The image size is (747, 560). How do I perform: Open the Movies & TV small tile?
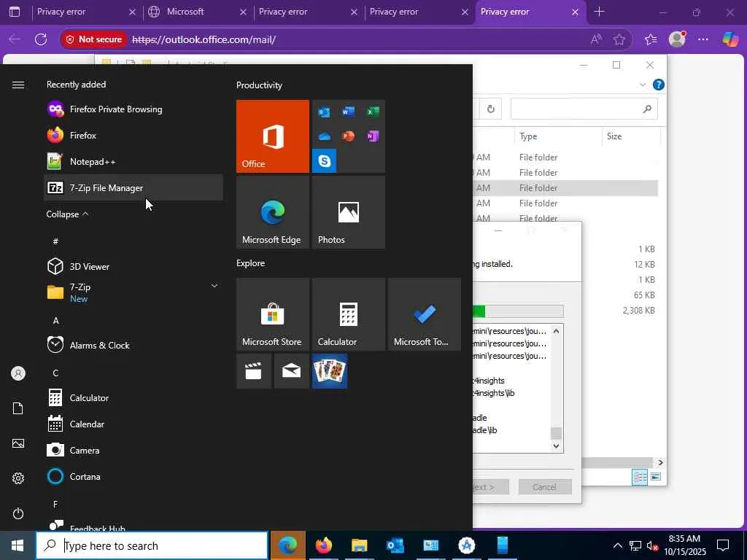254,371
